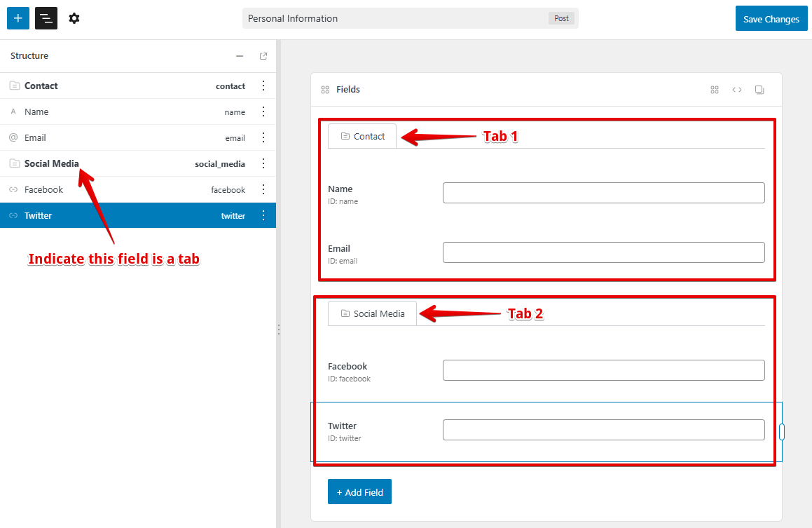This screenshot has width=812, height=528.
Task: Select Facebook field in Structure list
Action: point(43,189)
